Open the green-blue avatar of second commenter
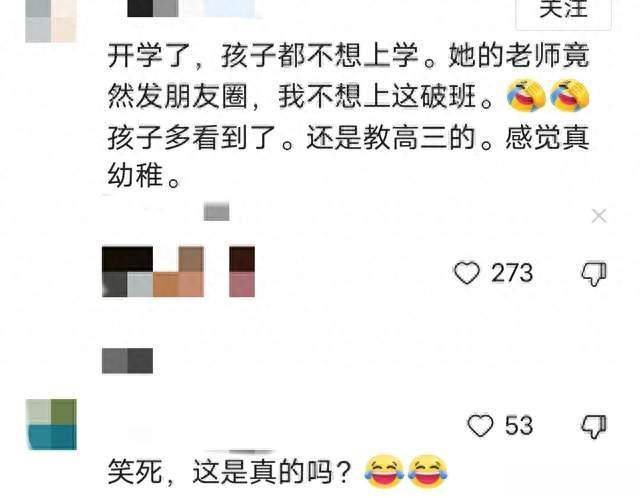Screen dimensions: 640x498 click(51, 425)
